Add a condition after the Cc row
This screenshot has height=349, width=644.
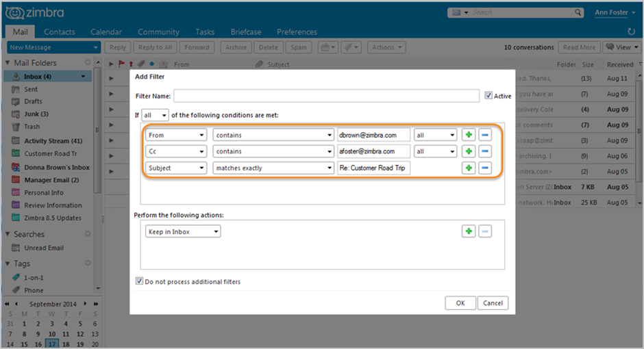[468, 151]
